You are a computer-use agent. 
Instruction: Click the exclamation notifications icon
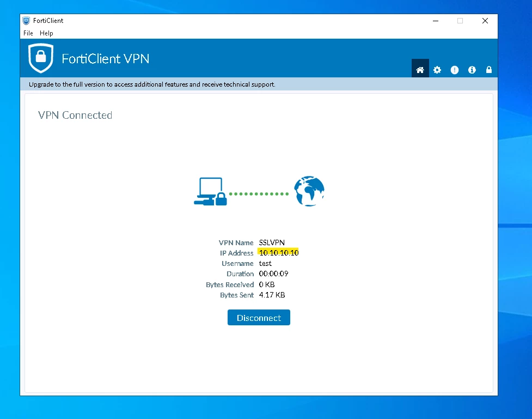coord(455,70)
